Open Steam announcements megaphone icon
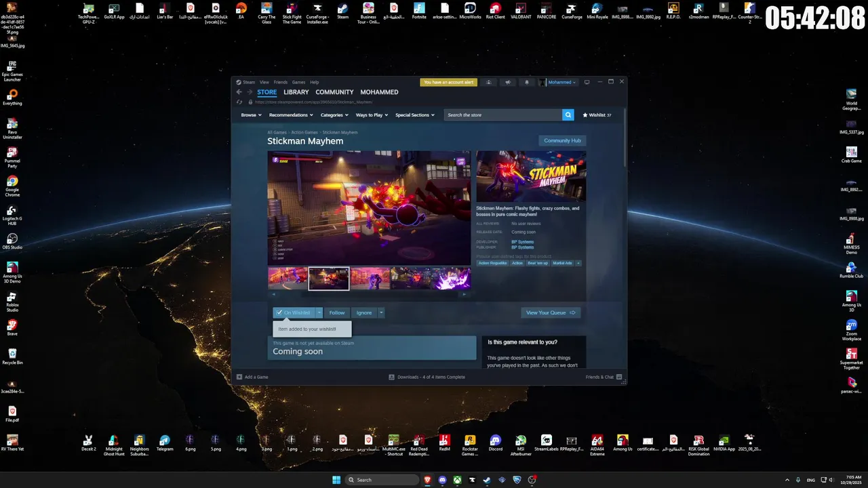Viewport: 868px width, 488px height. coord(507,82)
